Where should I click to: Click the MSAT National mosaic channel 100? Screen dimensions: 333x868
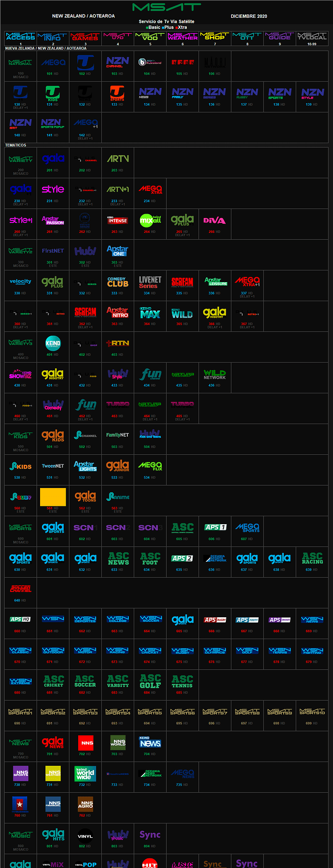(21, 63)
